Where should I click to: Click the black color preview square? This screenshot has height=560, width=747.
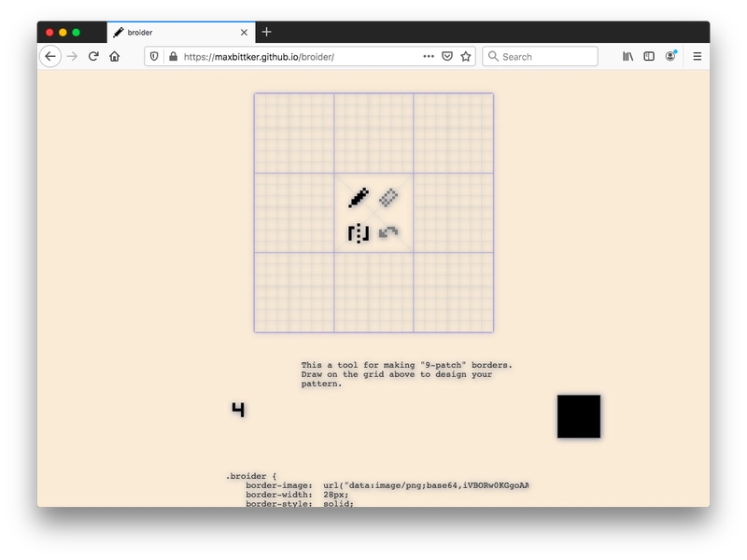pyautogui.click(x=579, y=416)
